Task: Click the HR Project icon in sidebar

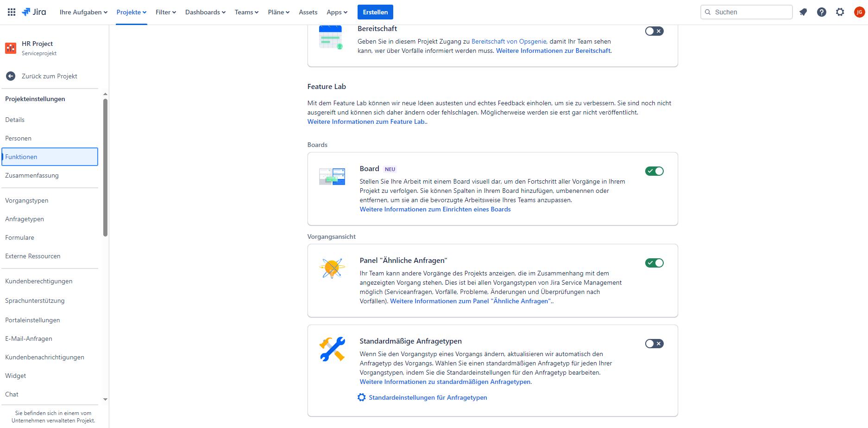Action: pyautogui.click(x=11, y=48)
